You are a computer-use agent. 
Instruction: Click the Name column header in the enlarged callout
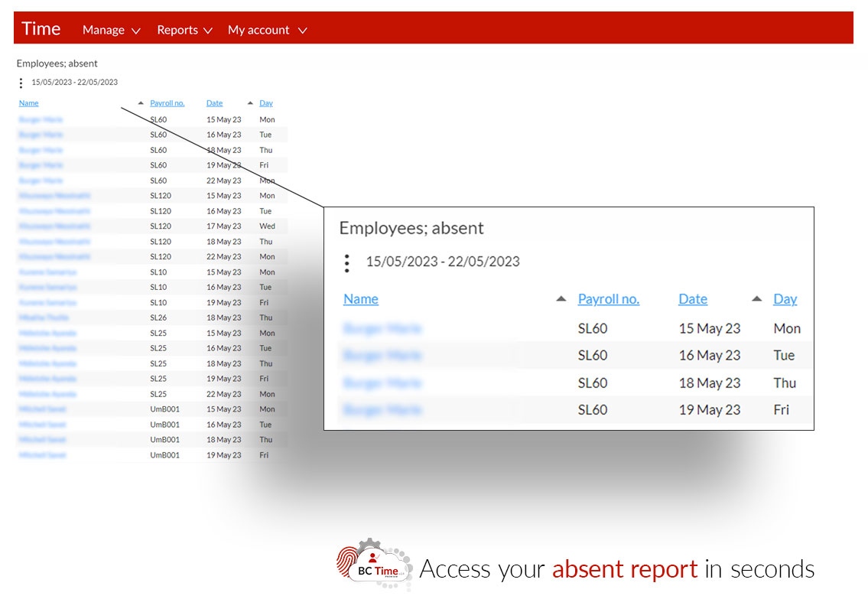tap(361, 299)
